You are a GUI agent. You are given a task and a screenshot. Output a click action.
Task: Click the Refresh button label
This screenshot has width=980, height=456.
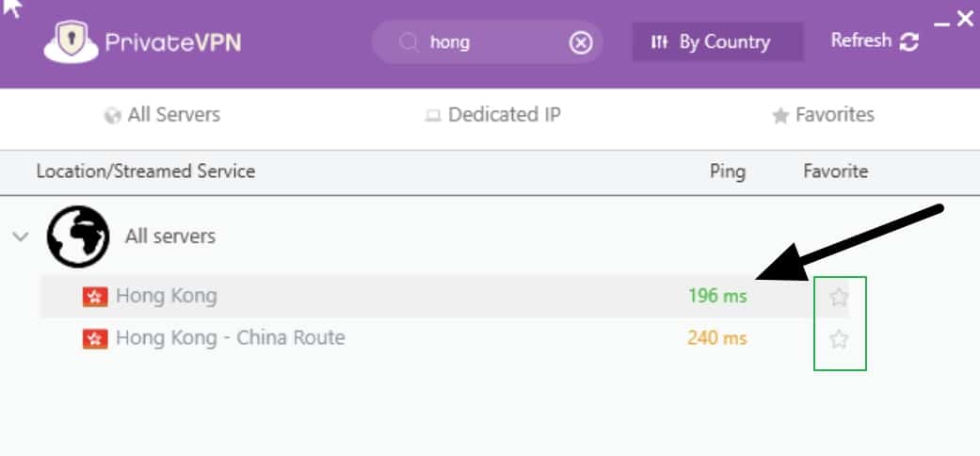coord(861,41)
